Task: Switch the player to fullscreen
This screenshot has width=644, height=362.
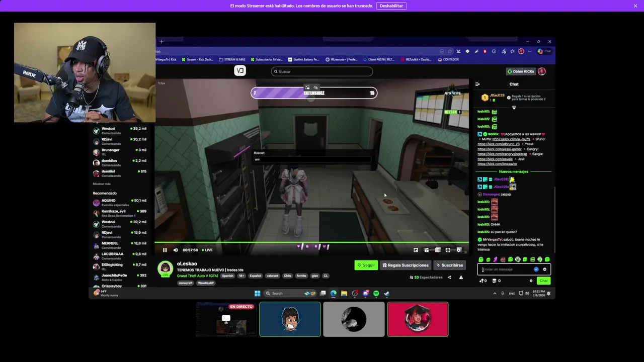Action: 448,250
